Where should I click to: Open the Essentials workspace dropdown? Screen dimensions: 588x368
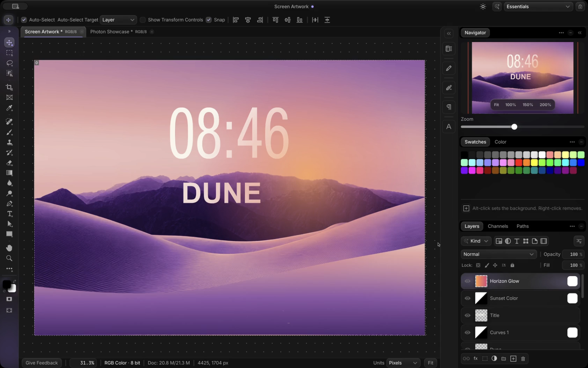click(x=538, y=7)
